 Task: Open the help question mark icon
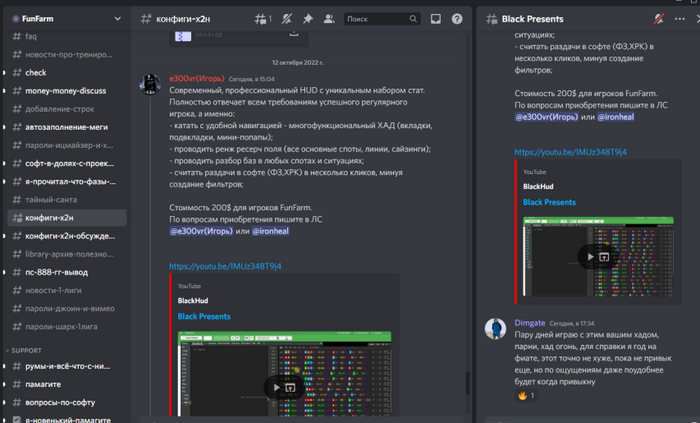tap(457, 19)
